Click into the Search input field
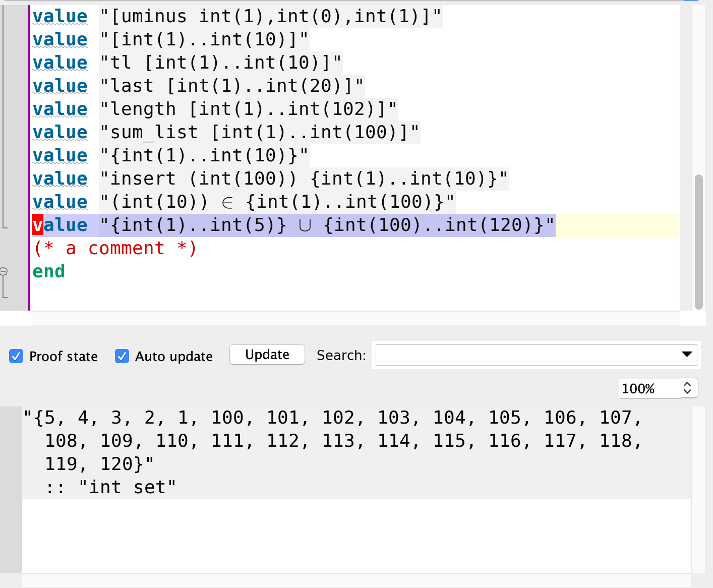The image size is (713, 588). pos(527,355)
